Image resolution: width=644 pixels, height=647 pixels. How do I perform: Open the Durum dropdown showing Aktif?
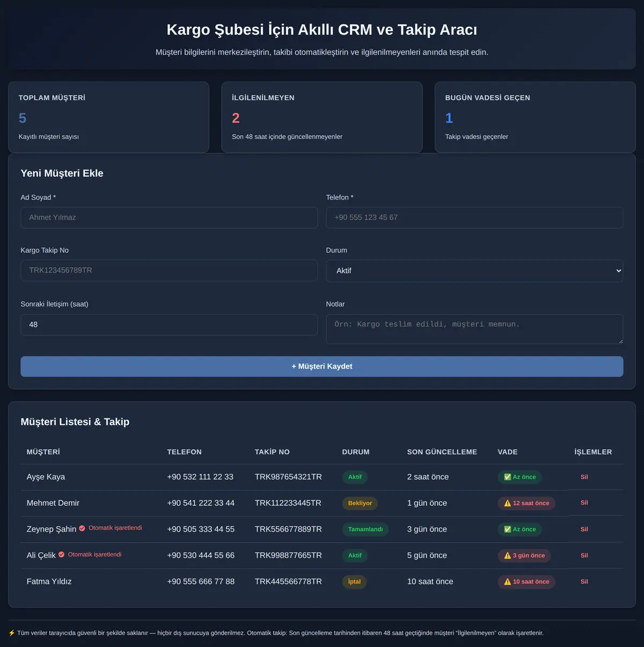pos(474,271)
